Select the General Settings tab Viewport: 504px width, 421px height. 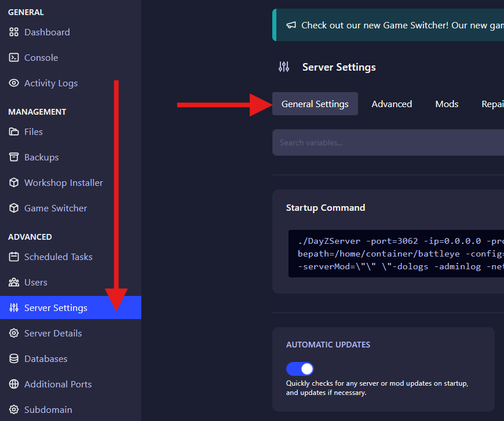coord(315,104)
